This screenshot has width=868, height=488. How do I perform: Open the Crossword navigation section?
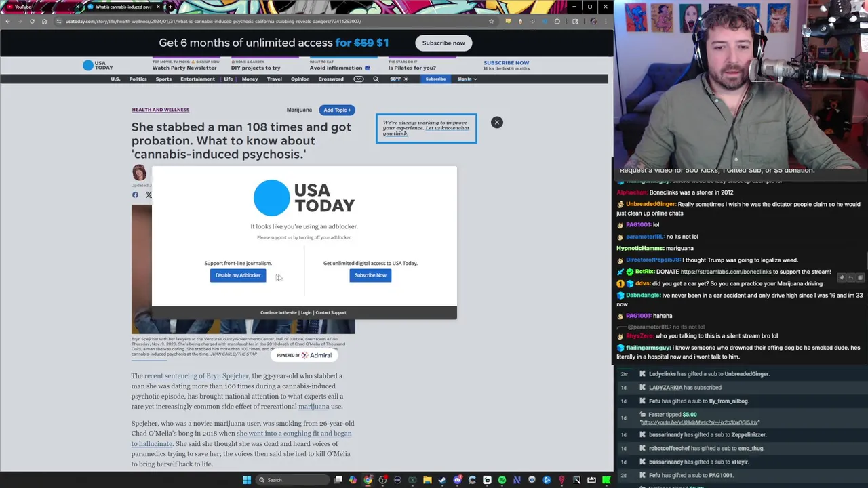tap(331, 79)
